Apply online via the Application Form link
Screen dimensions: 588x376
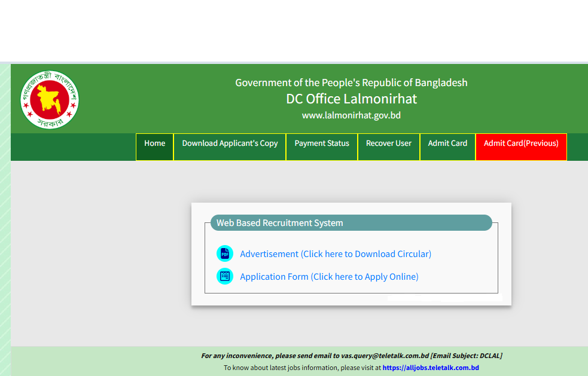tap(329, 277)
